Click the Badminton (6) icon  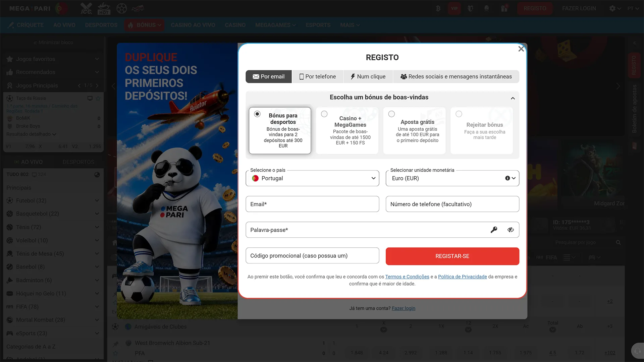[x=10, y=280]
